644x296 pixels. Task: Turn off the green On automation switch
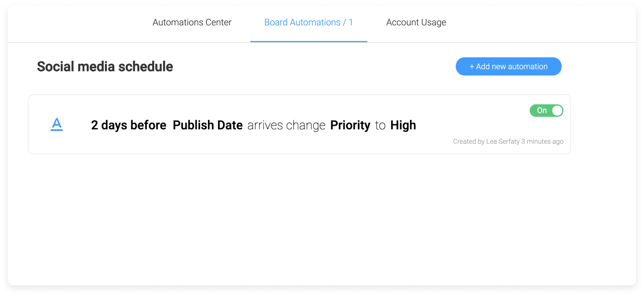pos(546,111)
